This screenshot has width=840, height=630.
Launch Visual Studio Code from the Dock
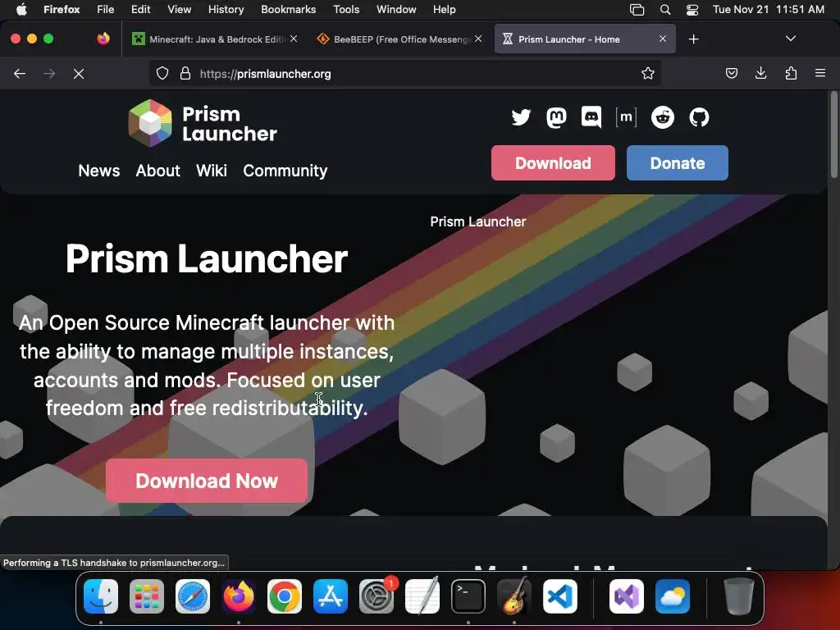(560, 596)
